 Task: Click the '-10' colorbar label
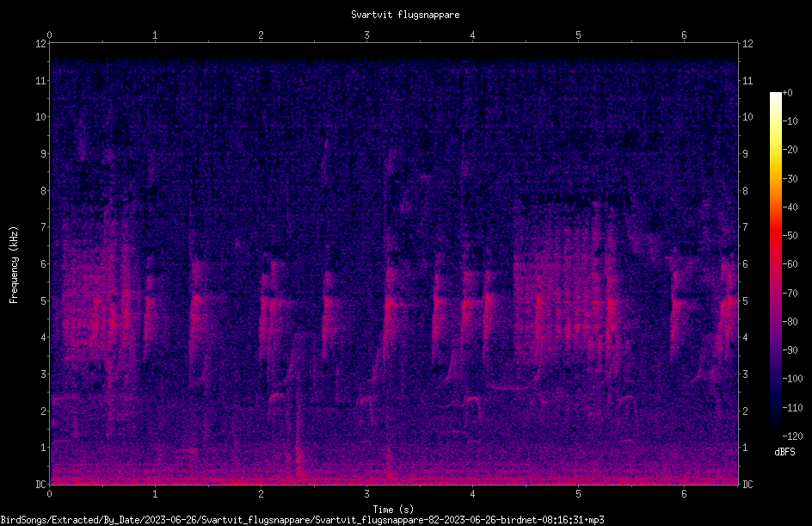(790, 121)
